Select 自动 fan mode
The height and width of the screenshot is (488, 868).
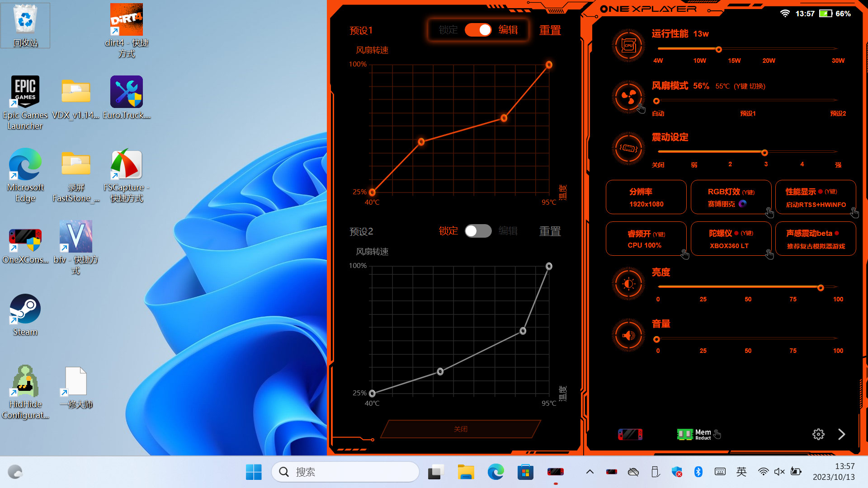(658, 113)
